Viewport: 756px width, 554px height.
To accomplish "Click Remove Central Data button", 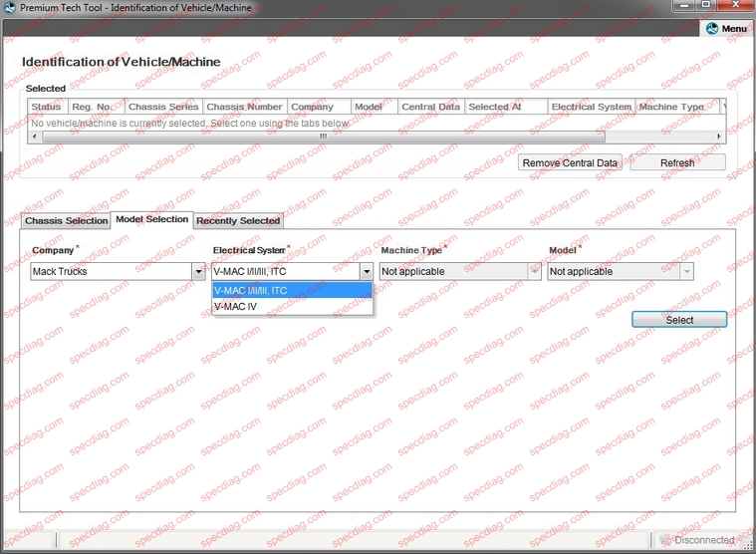I will tap(570, 162).
